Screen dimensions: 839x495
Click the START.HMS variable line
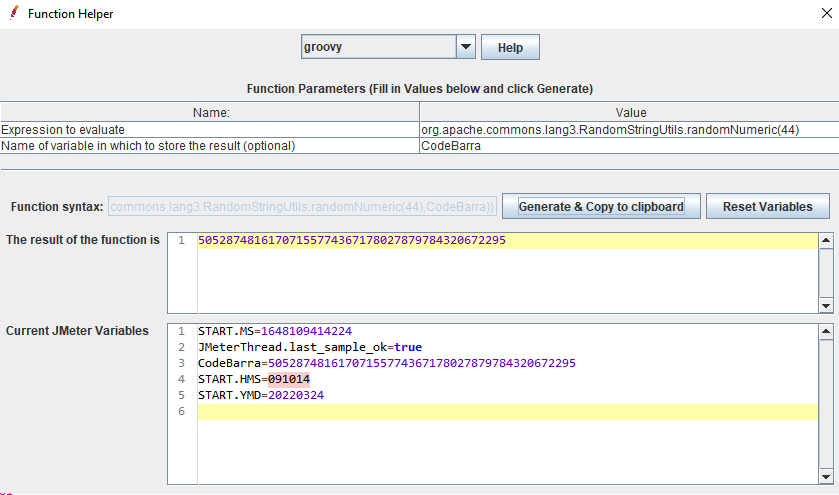[254, 379]
